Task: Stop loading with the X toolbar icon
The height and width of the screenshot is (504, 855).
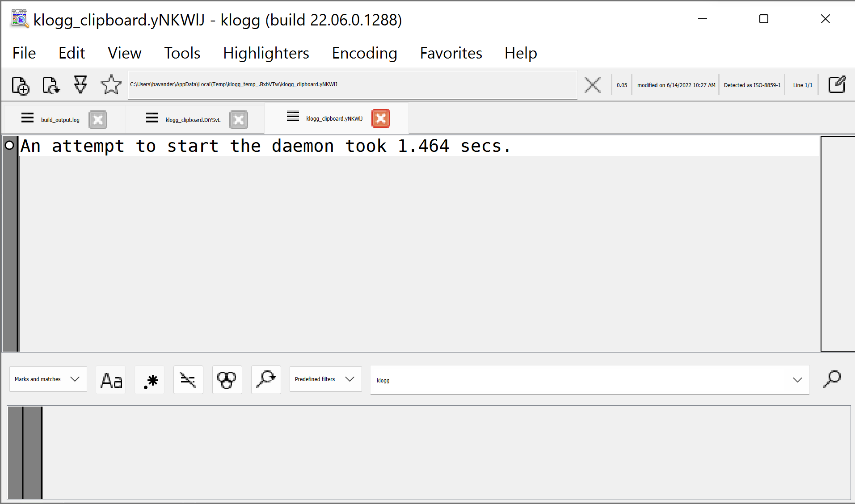Action: tap(593, 85)
